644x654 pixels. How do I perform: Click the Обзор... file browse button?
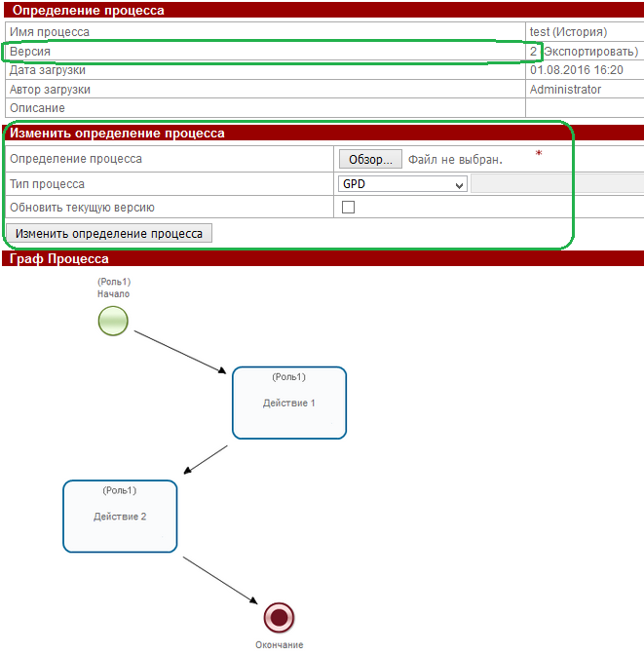(370, 159)
